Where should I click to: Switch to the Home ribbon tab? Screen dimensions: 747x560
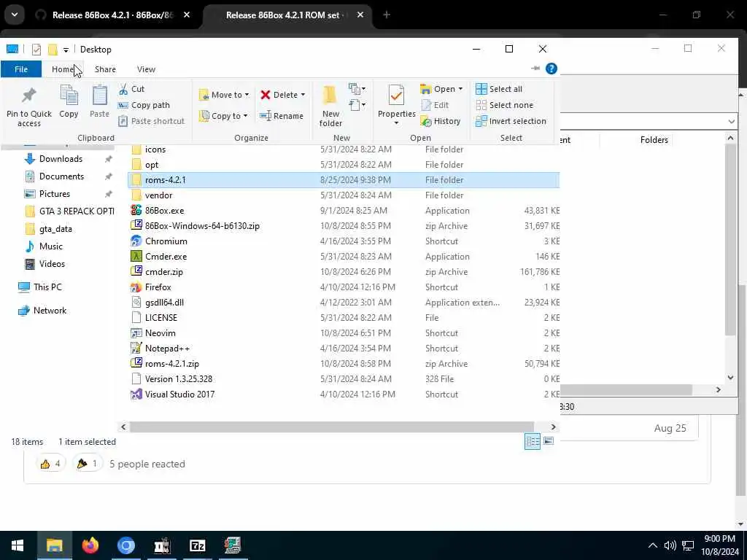63,69
